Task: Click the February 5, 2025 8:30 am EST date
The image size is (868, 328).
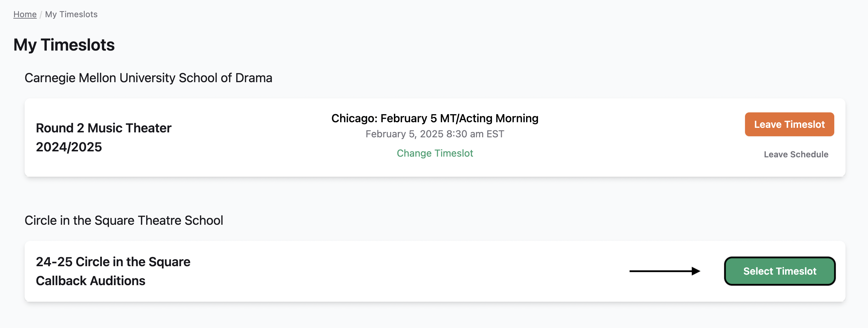Action: click(x=435, y=134)
